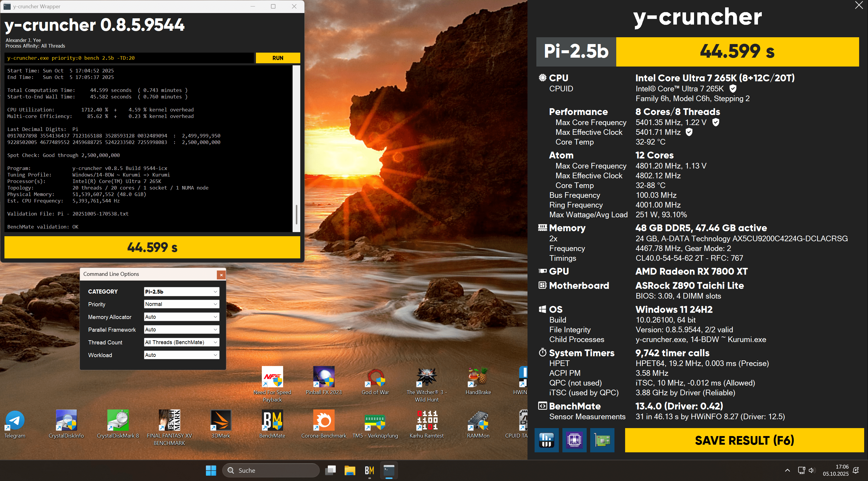
Task: Click BenchMate icon in the taskbar
Action: pos(369,470)
